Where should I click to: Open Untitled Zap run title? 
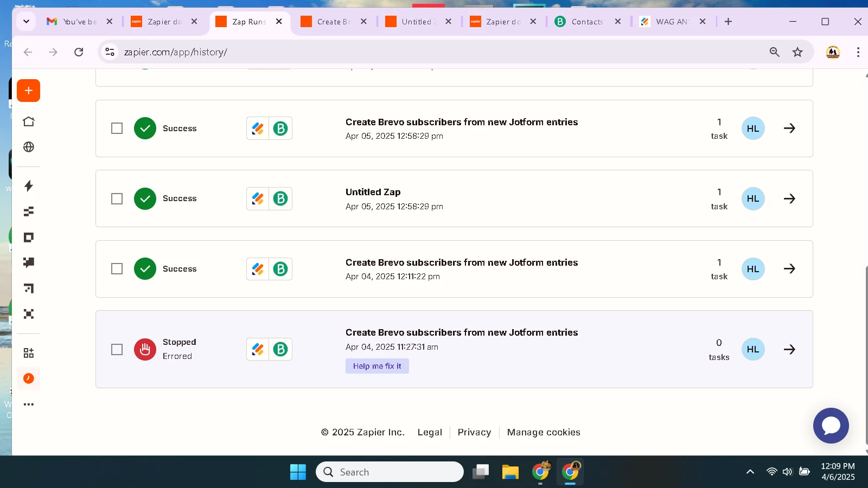coord(373,192)
